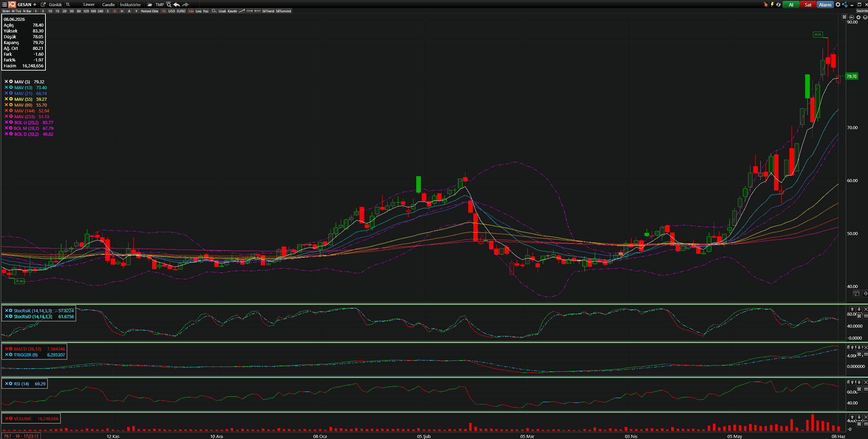Viewport: 868px width, 439px height.
Task: Click the green Al buy button
Action: [x=791, y=4]
